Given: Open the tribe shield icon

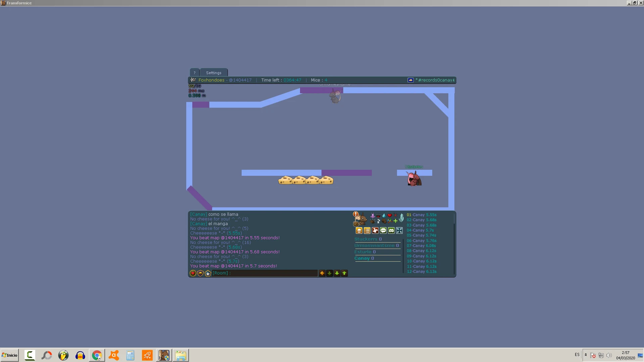Looking at the screenshot, I should pyautogui.click(x=200, y=273).
